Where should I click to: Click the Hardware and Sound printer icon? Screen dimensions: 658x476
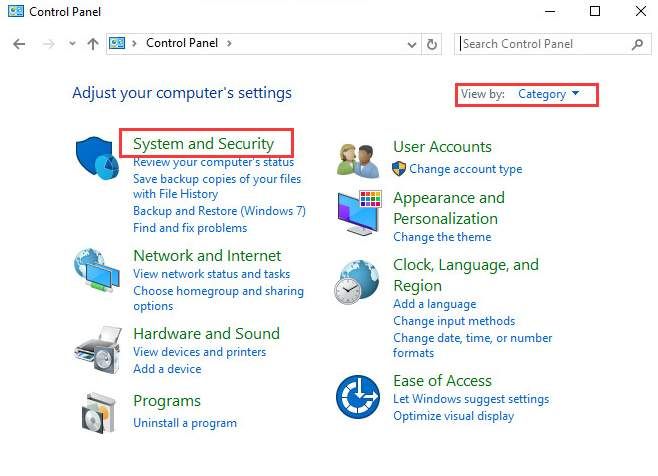[97, 347]
